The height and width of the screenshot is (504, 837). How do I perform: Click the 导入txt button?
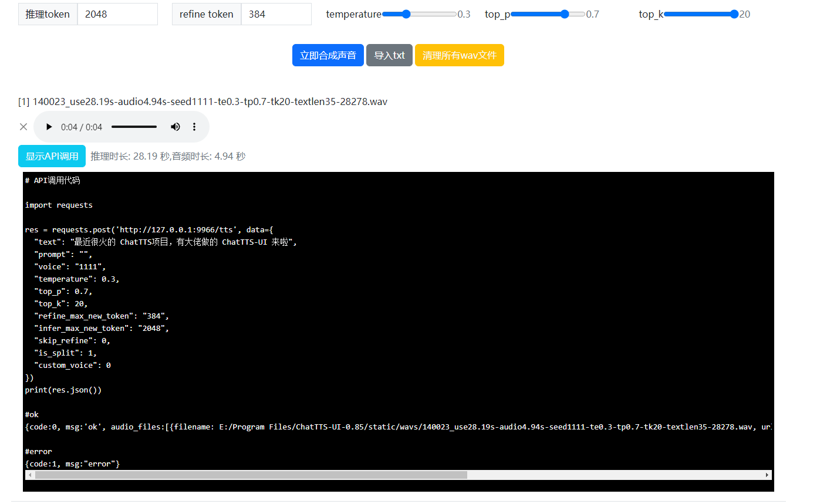(389, 55)
